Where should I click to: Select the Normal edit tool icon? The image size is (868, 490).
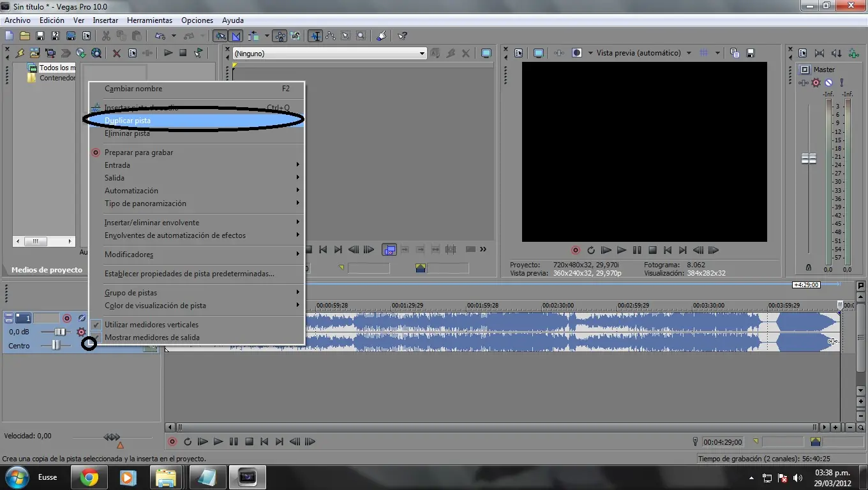[x=315, y=36]
